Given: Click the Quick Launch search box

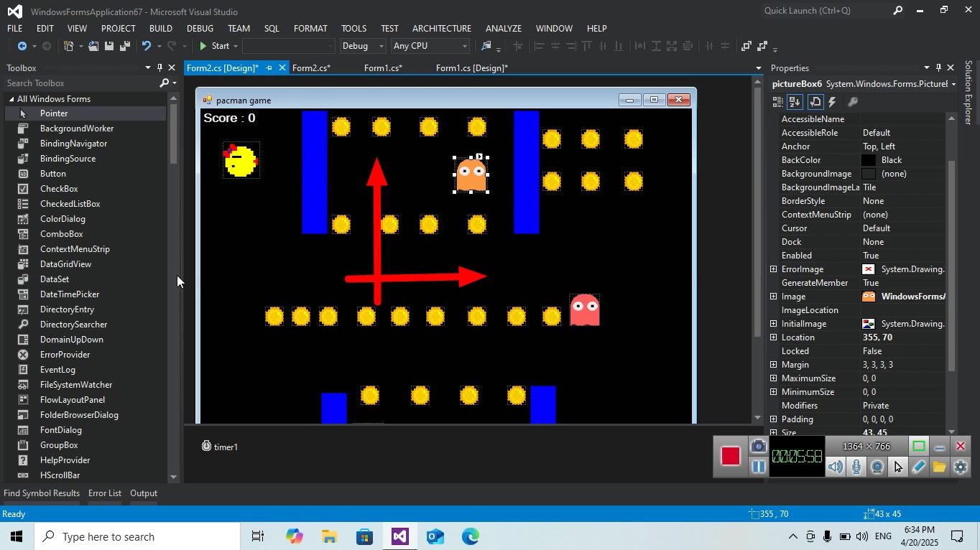Looking at the screenshot, I should pyautogui.click(x=826, y=11).
